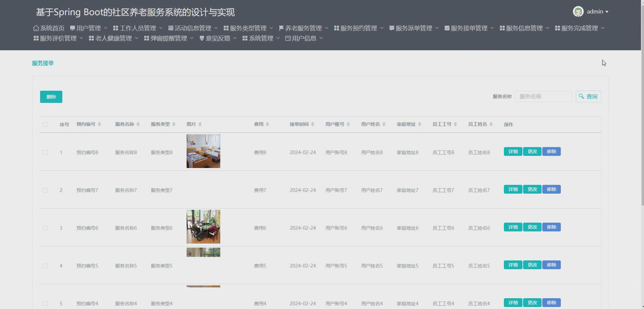Expand the 系统管理 menu chevron

point(278,38)
